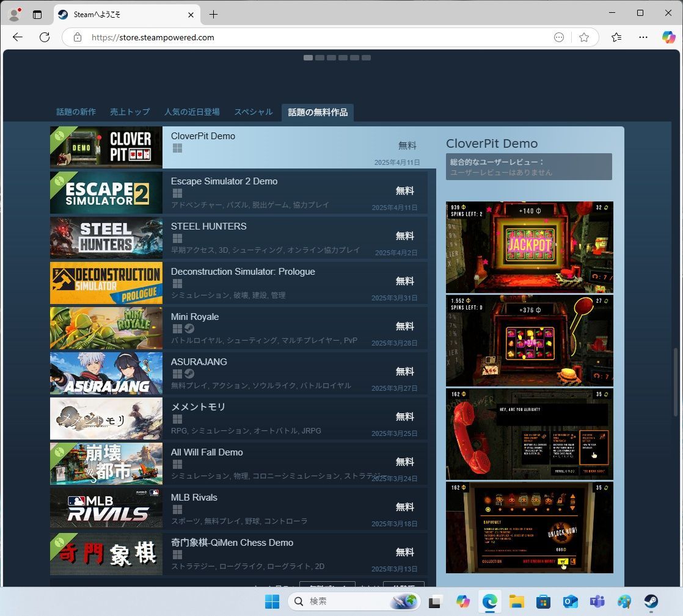This screenshot has width=683, height=616.
Task: Click the circled dots icon in address bar
Action: (x=559, y=37)
